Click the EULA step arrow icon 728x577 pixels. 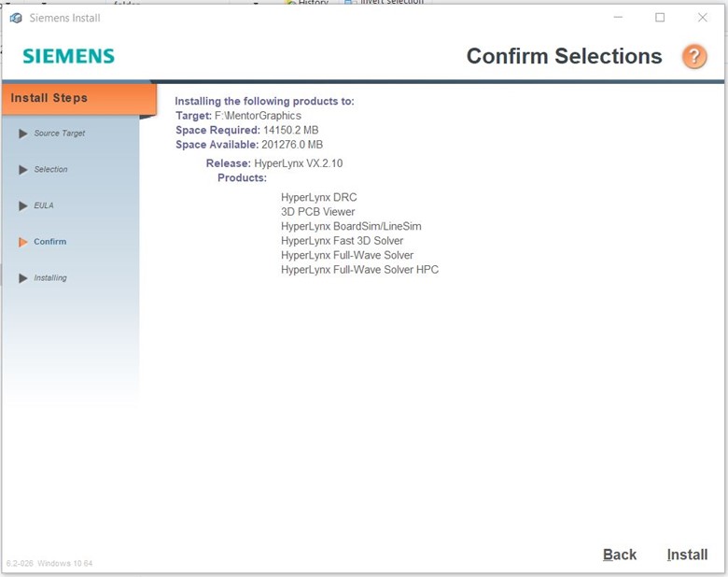click(22, 205)
